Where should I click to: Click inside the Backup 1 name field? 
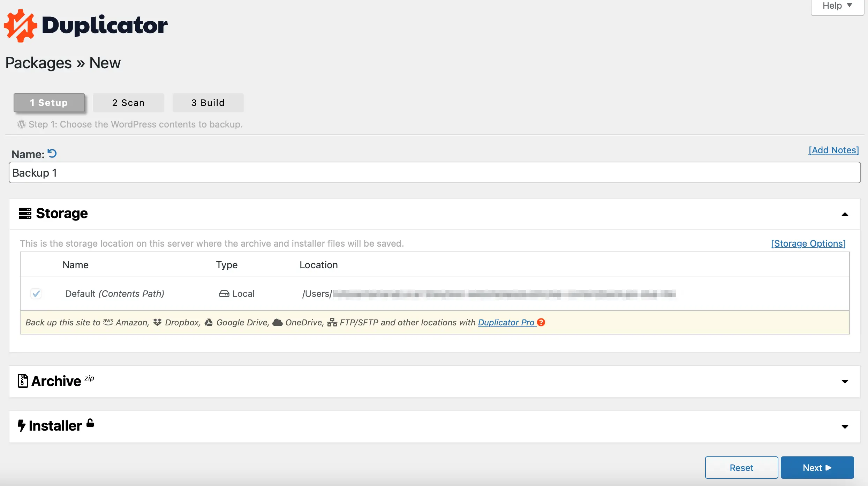coord(433,173)
